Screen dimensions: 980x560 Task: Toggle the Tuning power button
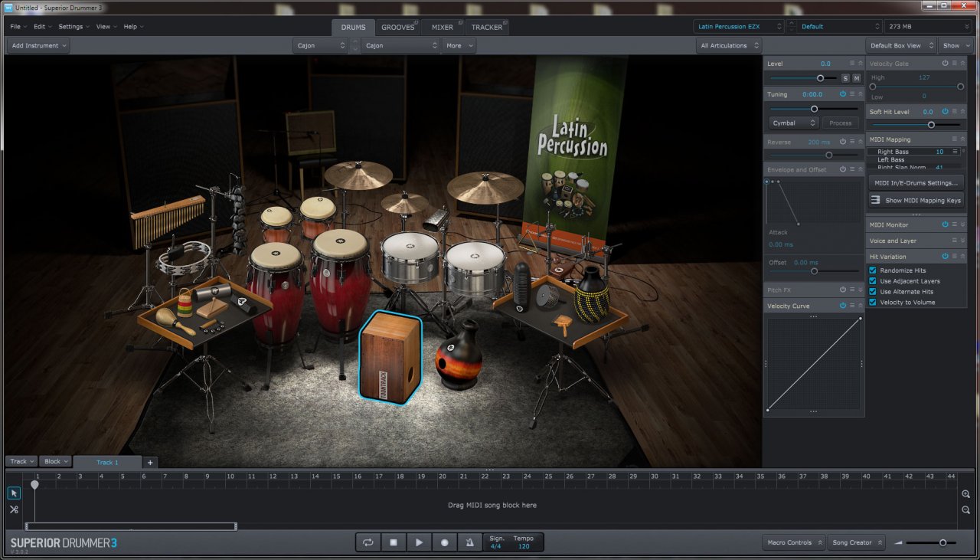pyautogui.click(x=842, y=94)
